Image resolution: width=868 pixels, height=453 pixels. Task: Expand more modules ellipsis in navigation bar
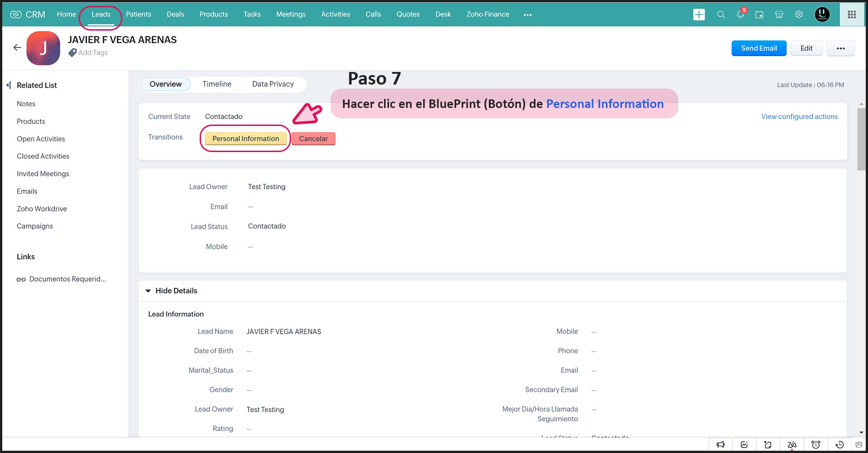528,15
